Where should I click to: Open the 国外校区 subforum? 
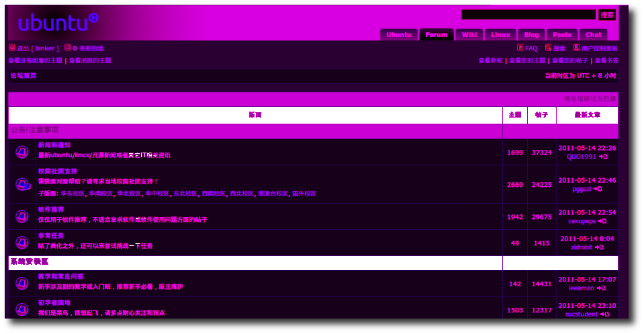(x=304, y=194)
